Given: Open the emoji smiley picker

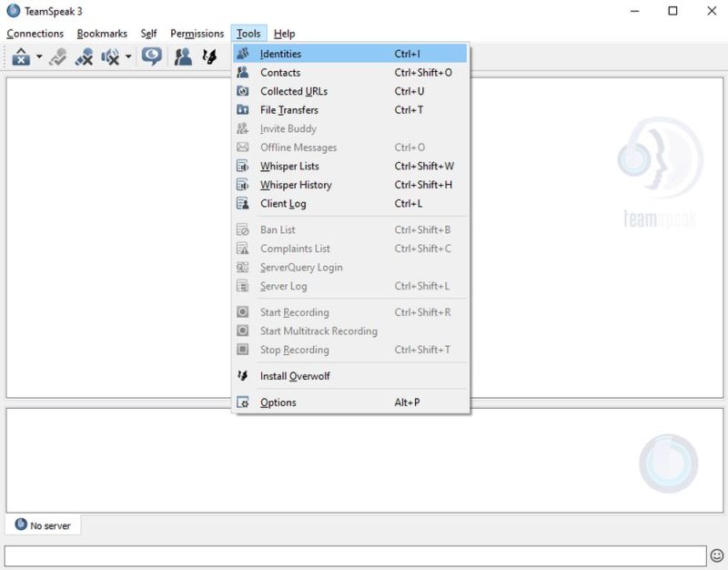Looking at the screenshot, I should [717, 555].
